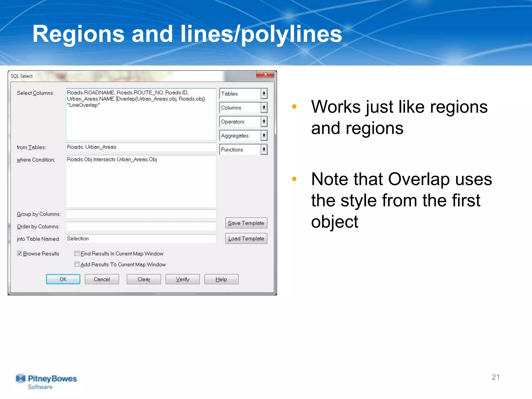
Task: Click the from Tables input field
Action: 141,147
